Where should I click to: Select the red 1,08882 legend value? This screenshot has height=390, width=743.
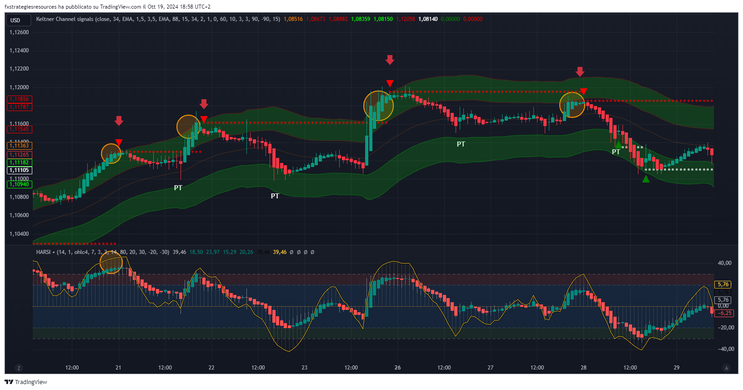(338, 19)
